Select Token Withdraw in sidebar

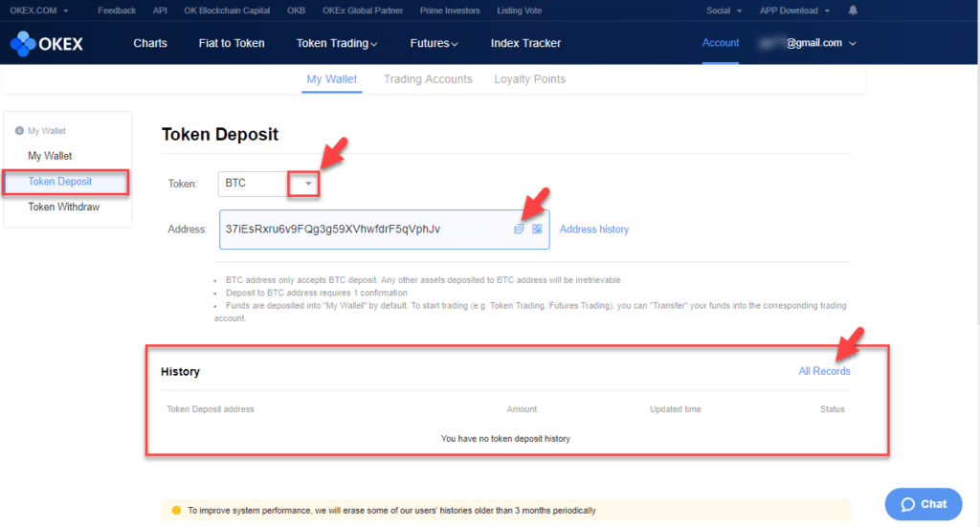tap(63, 207)
